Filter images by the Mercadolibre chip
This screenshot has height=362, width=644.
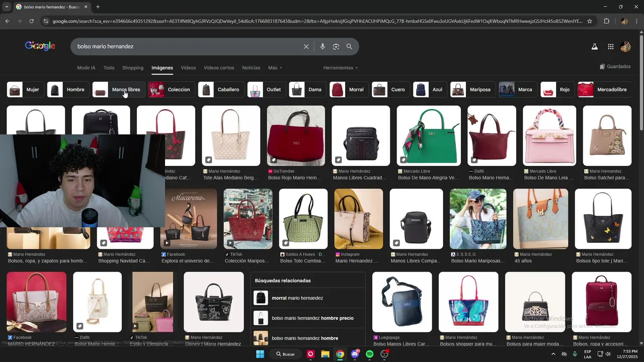[x=604, y=89]
